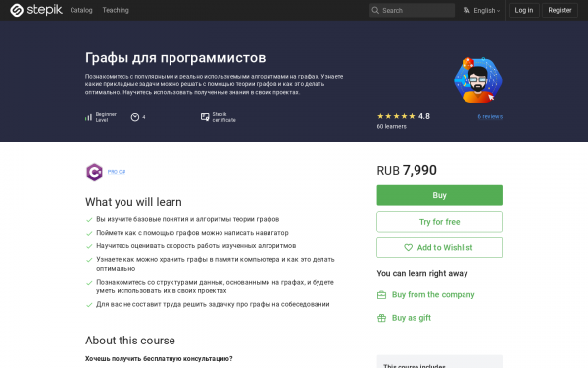The height and width of the screenshot is (368, 588).
Task: Click the 4.8 rating value
Action: point(424,116)
